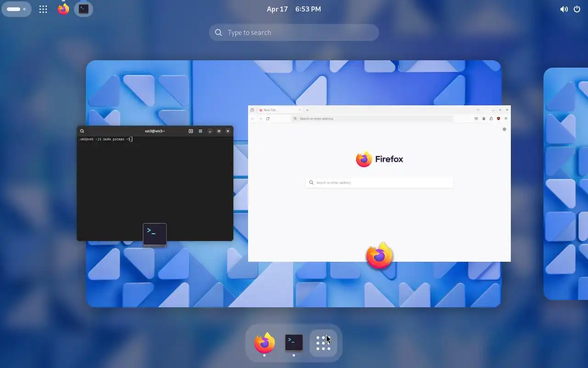
Task: Open the Firefox extensions puzzle icon
Action: (491, 119)
